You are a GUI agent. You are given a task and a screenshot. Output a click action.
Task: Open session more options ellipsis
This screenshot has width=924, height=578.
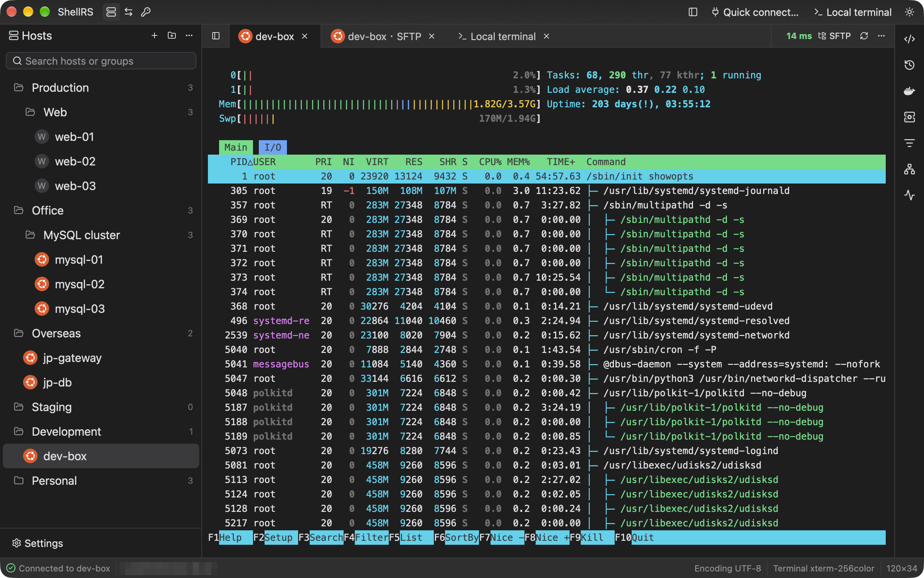pyautogui.click(x=881, y=36)
